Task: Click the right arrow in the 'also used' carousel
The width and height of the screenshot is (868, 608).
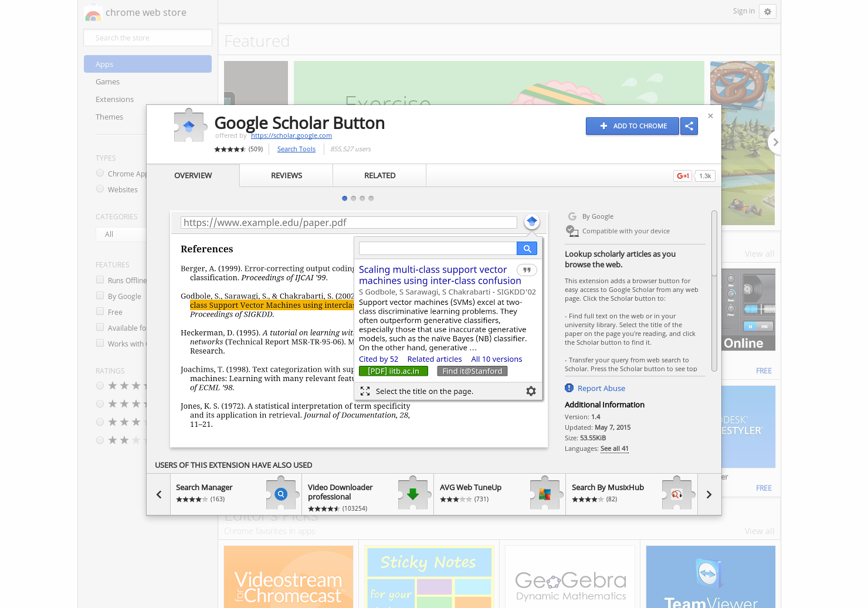Action: (x=708, y=494)
